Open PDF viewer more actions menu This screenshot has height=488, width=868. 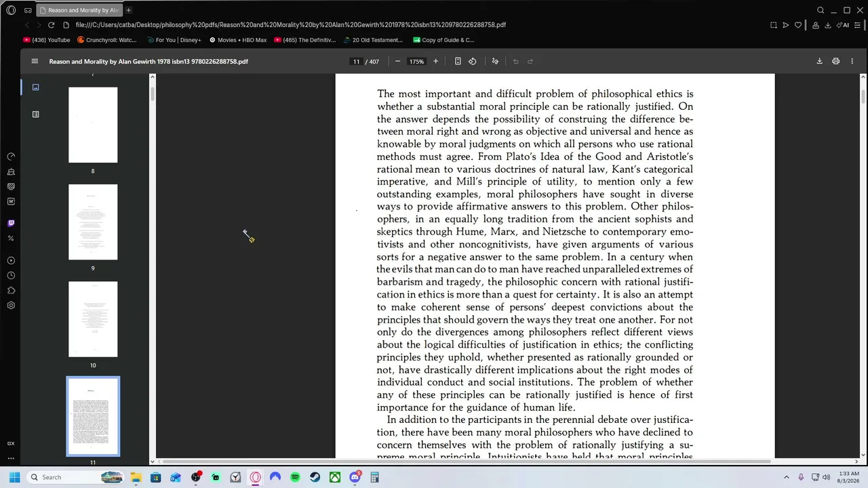click(x=852, y=61)
